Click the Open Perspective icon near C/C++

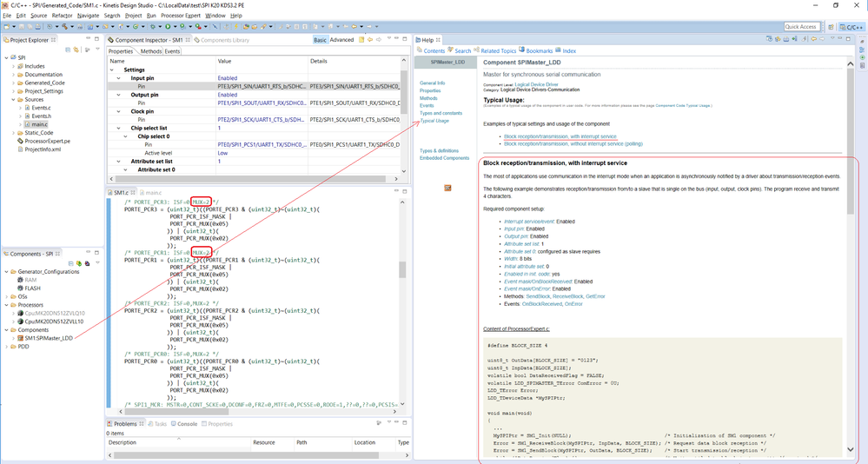pos(831,27)
